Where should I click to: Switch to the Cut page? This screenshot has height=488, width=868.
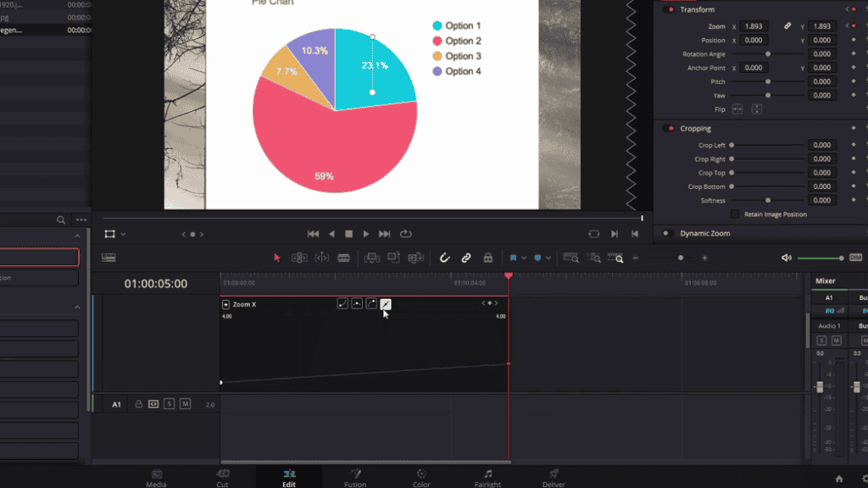coord(223,478)
